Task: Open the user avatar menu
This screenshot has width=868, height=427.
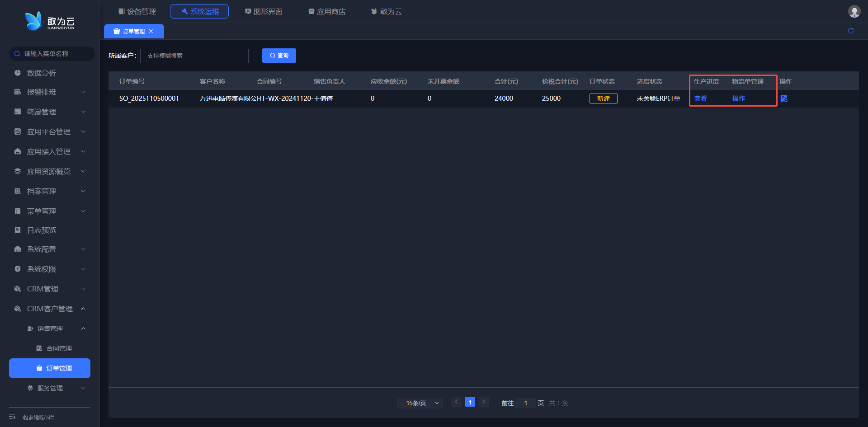Action: click(x=854, y=11)
